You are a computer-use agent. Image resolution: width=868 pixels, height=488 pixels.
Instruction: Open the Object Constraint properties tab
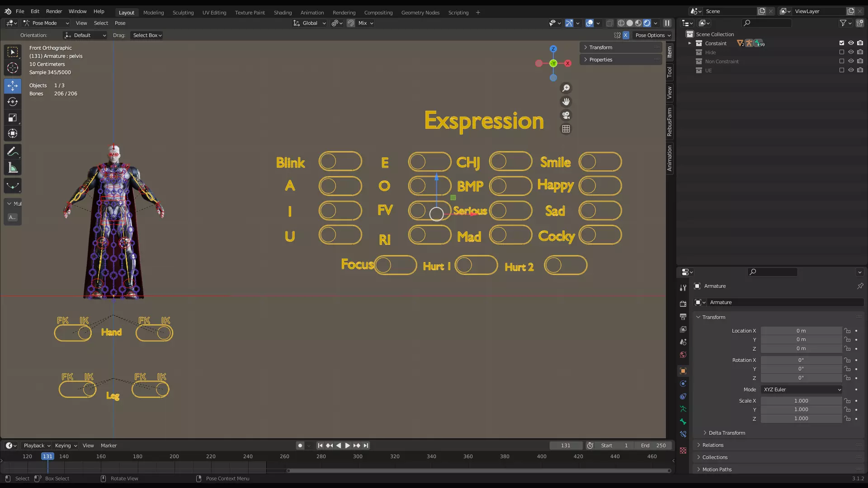(x=683, y=396)
